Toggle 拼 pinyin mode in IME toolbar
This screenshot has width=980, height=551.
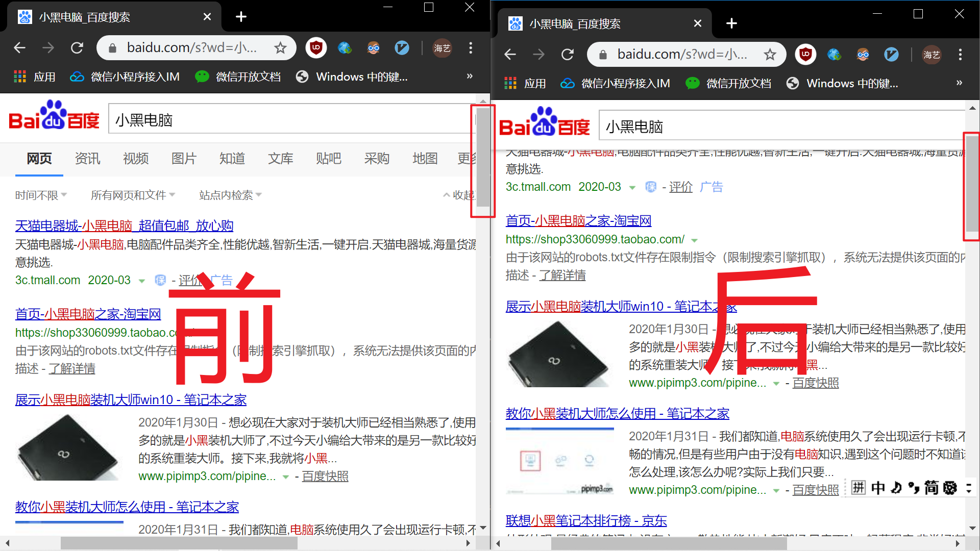859,488
